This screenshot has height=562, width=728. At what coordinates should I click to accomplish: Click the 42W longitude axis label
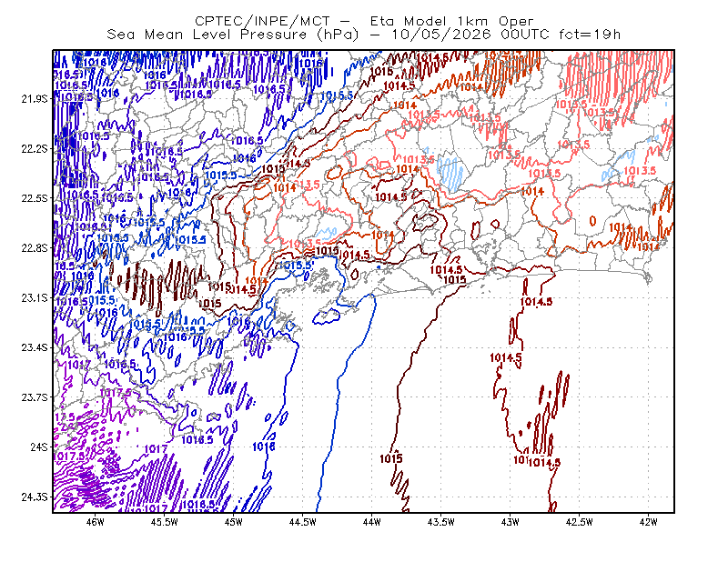pyautogui.click(x=648, y=522)
